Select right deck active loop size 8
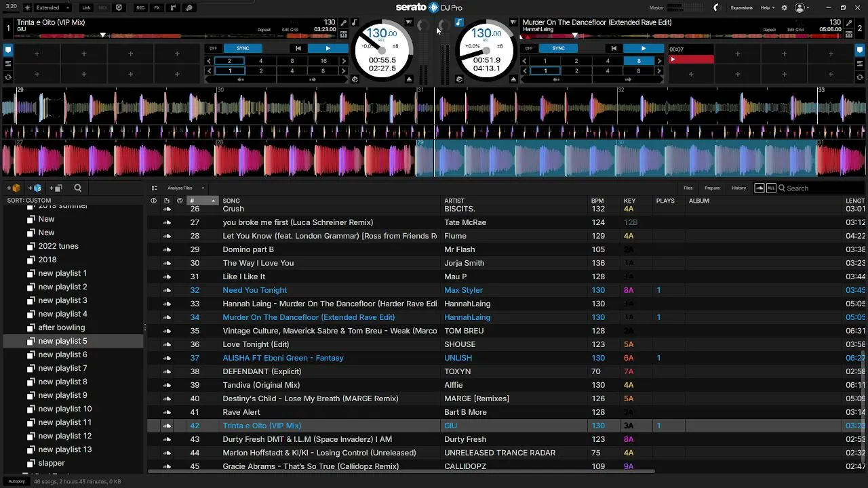This screenshot has height=488, width=868. [638, 61]
